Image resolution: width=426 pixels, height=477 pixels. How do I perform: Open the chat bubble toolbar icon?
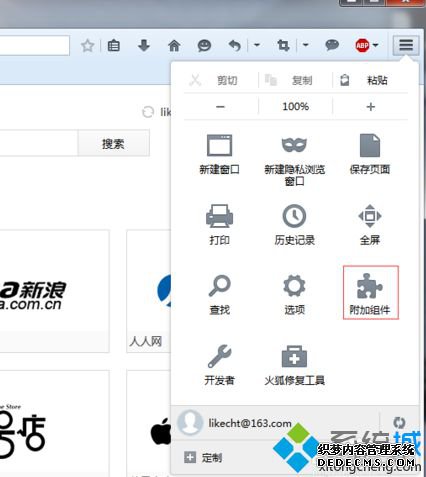(332, 45)
